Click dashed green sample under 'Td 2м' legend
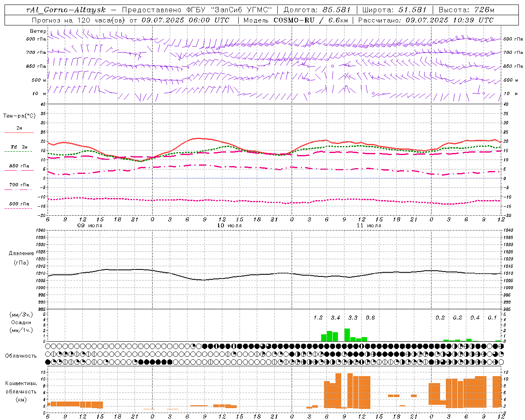525x420 pixels. (x=18, y=152)
